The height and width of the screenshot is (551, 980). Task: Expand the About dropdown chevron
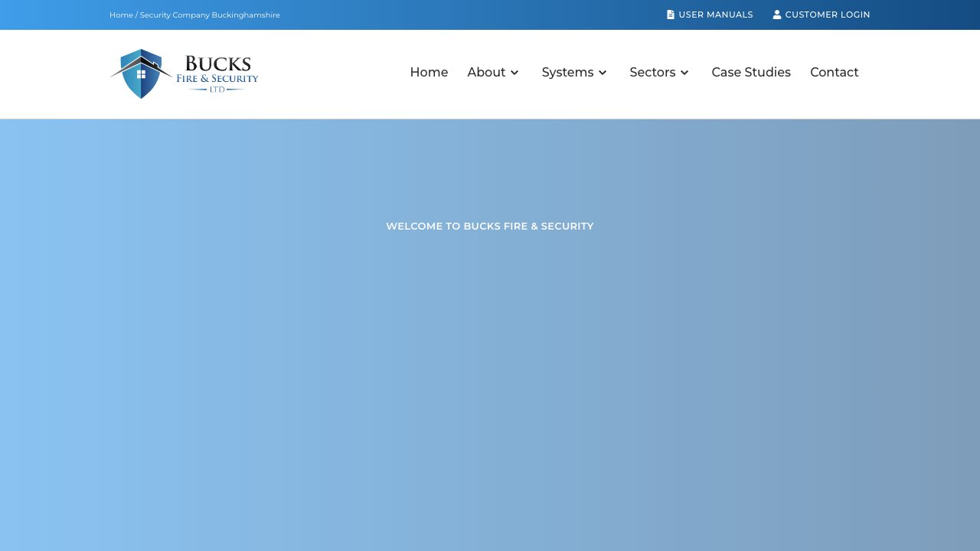514,73
